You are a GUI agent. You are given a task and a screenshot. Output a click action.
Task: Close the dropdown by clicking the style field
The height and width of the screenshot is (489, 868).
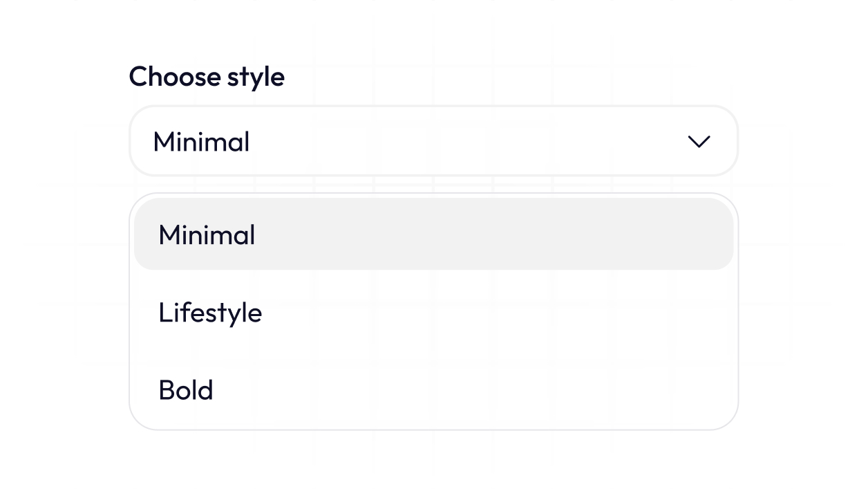[433, 141]
